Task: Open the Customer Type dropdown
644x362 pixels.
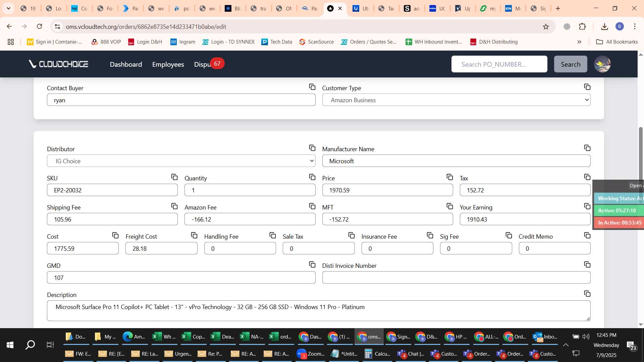Action: pyautogui.click(x=456, y=100)
